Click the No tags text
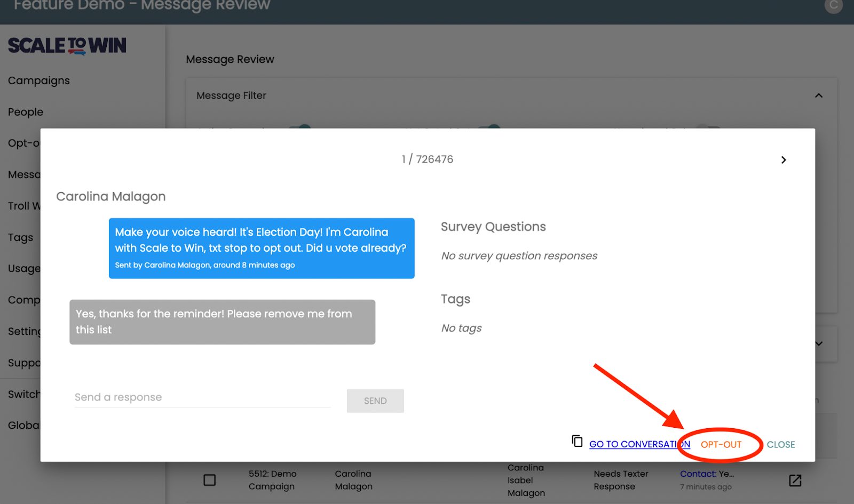The width and height of the screenshot is (854, 504). coord(461,329)
